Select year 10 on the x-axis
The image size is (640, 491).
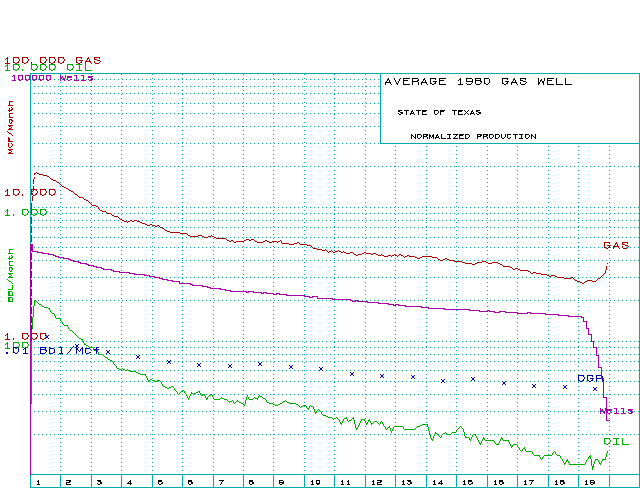[314, 482]
